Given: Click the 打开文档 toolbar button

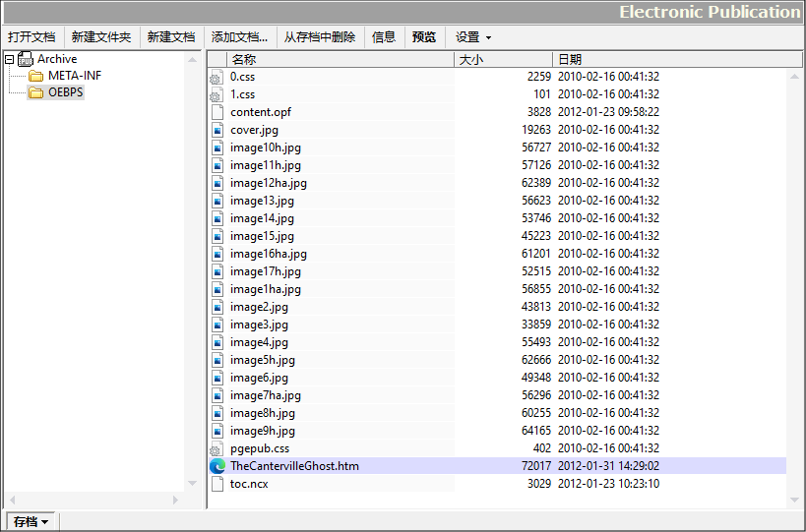Looking at the screenshot, I should pos(31,37).
